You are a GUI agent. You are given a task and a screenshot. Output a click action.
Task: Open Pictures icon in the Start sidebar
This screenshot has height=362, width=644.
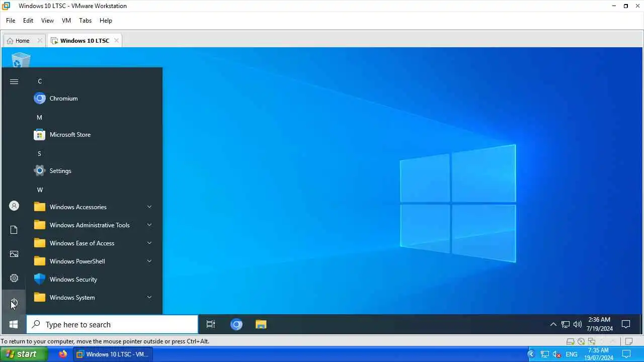[14, 254]
